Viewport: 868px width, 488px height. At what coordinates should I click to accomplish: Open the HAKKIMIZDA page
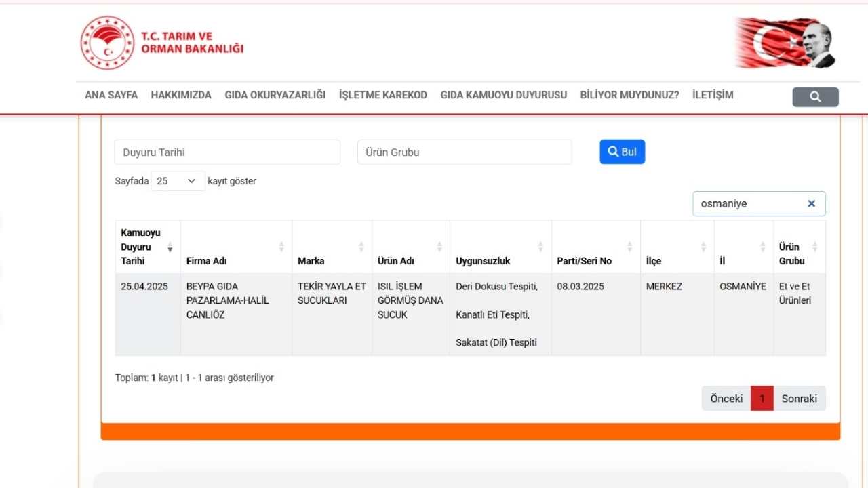181,95
